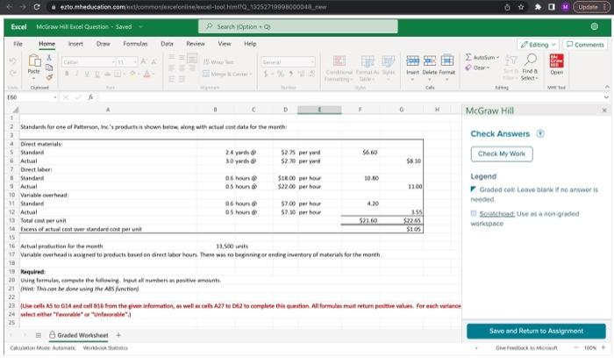Viewport: 614px width, 364px height.
Task: Click the browser side panel icon
Action: coord(552,7)
